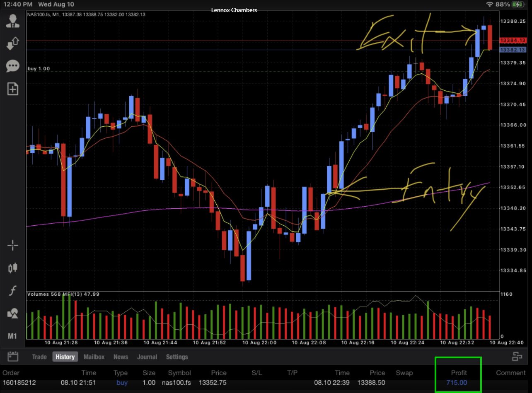
Task: Click order number 160185212
Action: (19, 383)
